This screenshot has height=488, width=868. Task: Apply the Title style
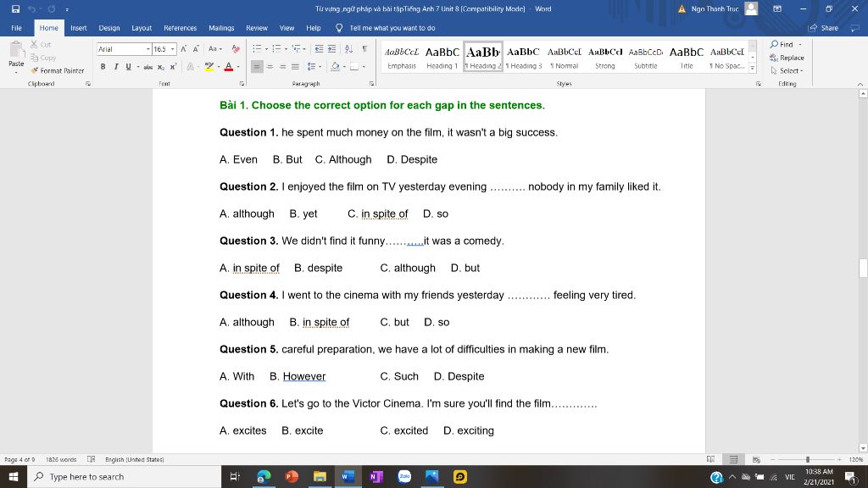pos(687,57)
